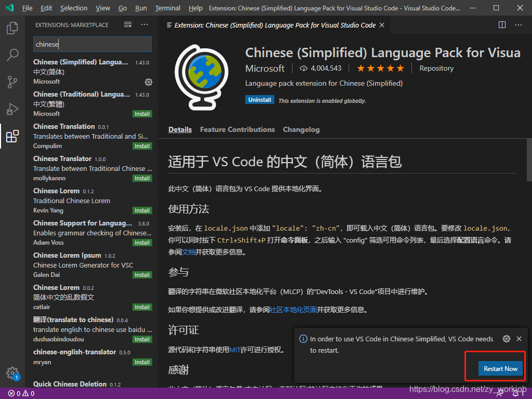
Task: Select the Extensions view icon
Action: tap(12, 136)
